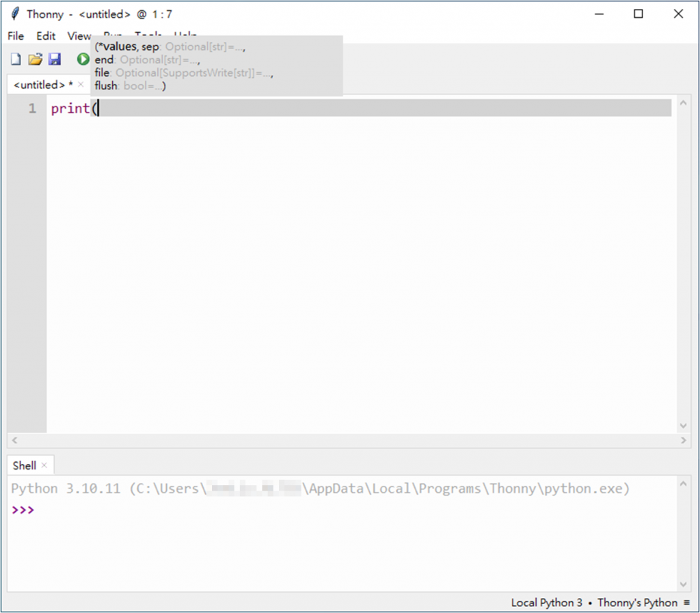Close the Shell panel tab
Image resolution: width=700 pixels, height=613 pixels.
coord(44,465)
